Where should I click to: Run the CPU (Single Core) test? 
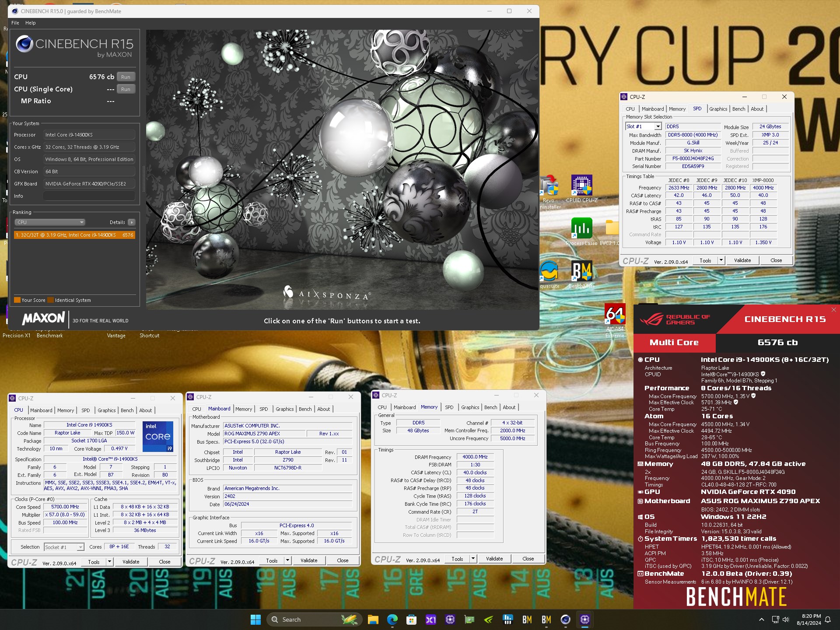click(x=126, y=89)
